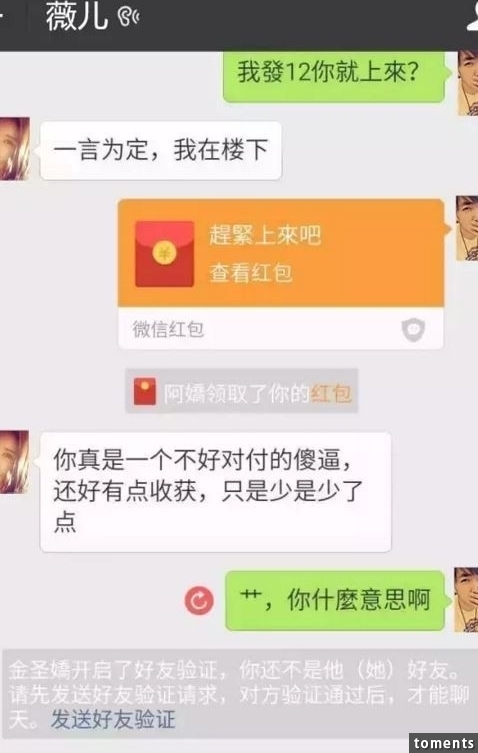Select the 一言为定，我在楼下 message bubble
The width and height of the screenshot is (478, 753).
click(160, 150)
